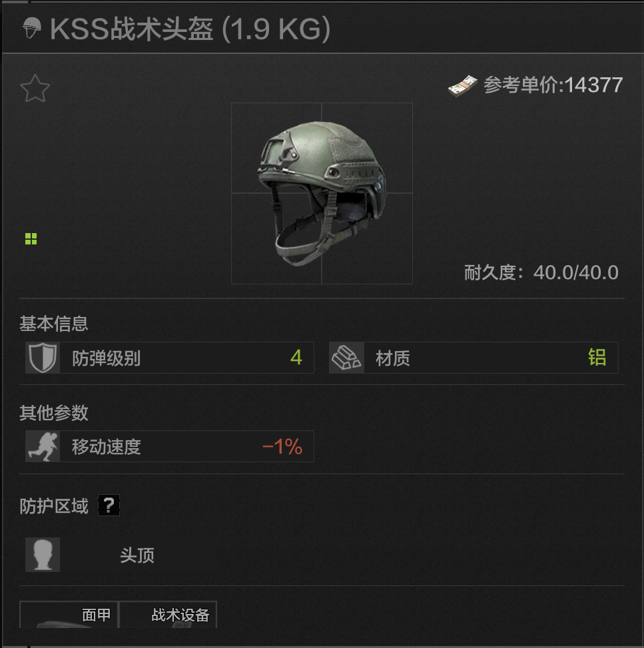Viewport: 644px width, 648px height.
Task: Click the helmet icon beside KSS title
Action: [x=32, y=28]
